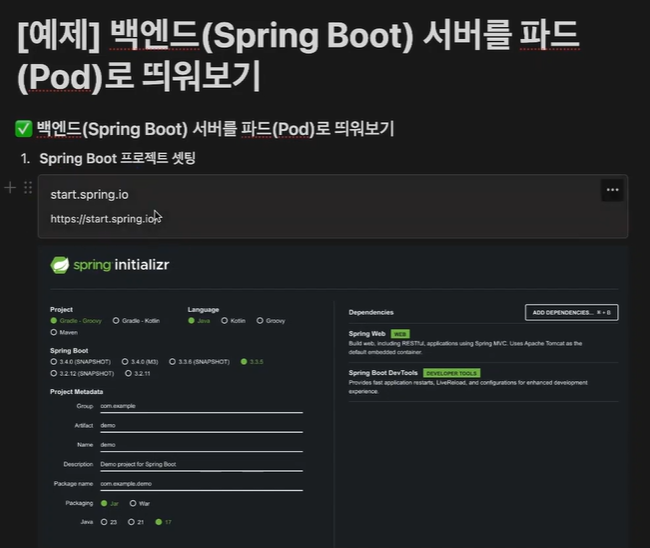This screenshot has width=650, height=548.
Task: Click the six-dot drag handle icon
Action: pos(28,188)
